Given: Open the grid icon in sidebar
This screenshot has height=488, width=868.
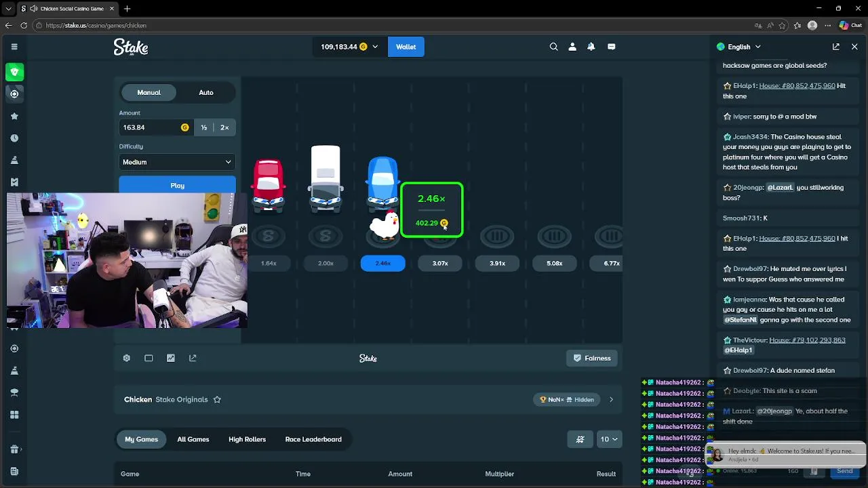Looking at the screenshot, I should coord(14,415).
